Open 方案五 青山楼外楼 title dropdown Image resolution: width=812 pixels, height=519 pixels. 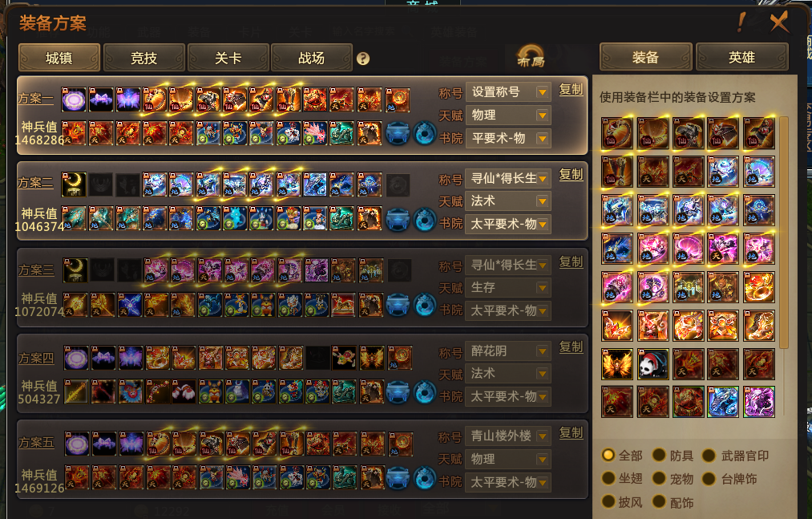[x=508, y=436]
